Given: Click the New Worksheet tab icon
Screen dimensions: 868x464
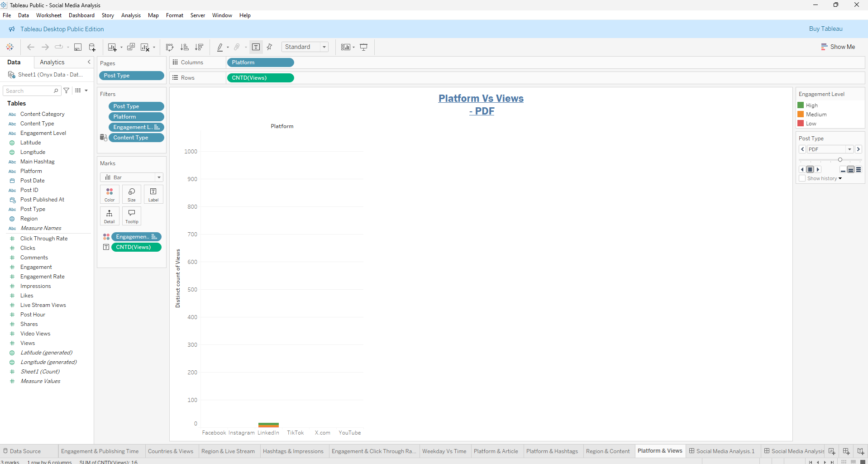Looking at the screenshot, I should pos(832,451).
